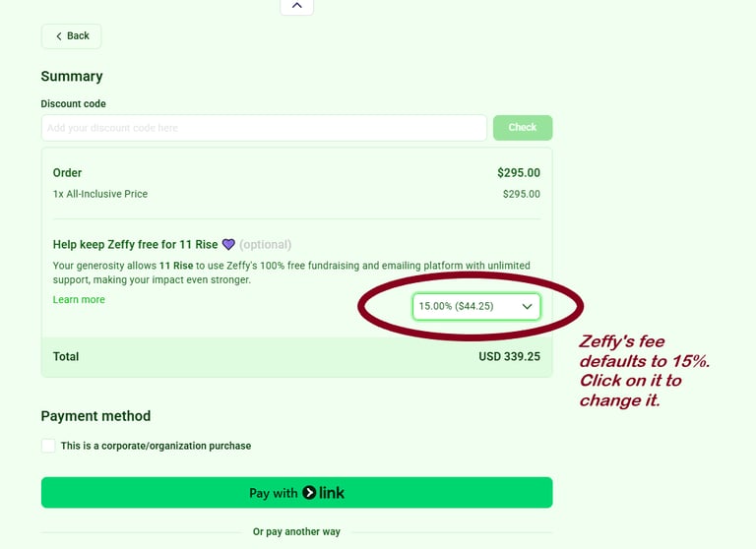The height and width of the screenshot is (549, 756).
Task: Open the Learn more link
Action: 79,299
